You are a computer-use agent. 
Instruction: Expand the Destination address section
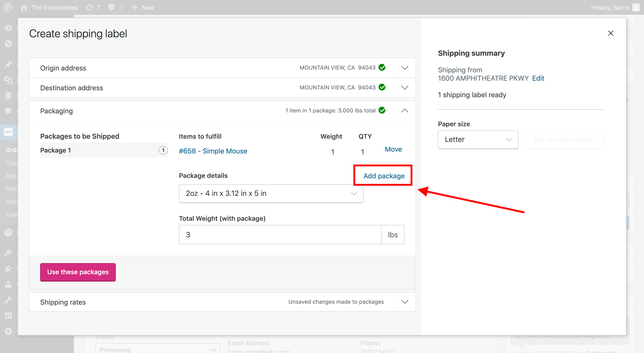[x=405, y=88]
